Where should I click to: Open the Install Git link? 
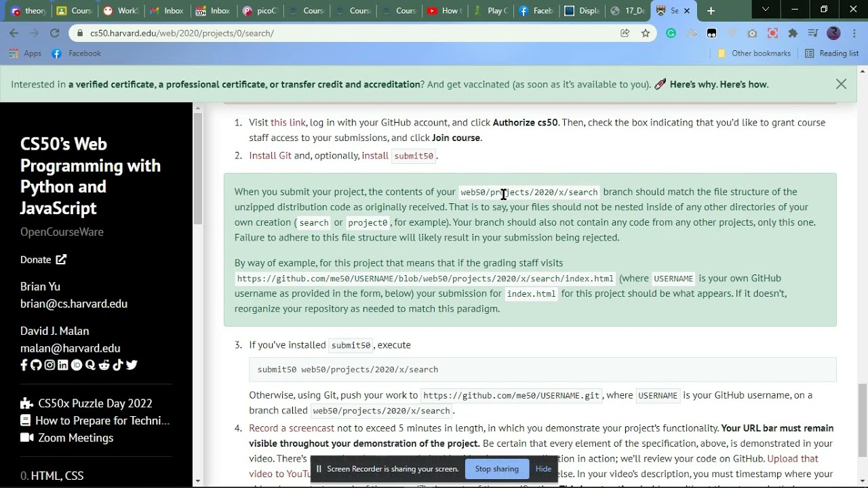tap(270, 155)
